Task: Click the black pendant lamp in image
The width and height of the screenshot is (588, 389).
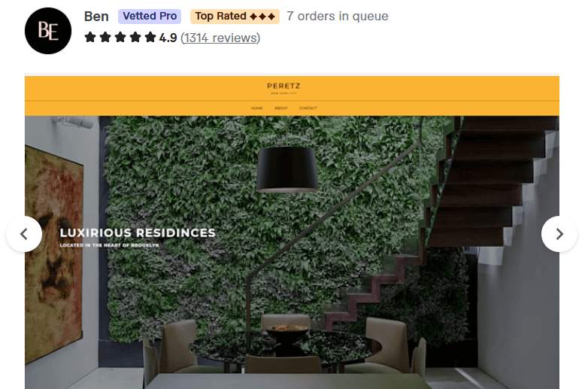Action: 287,169
